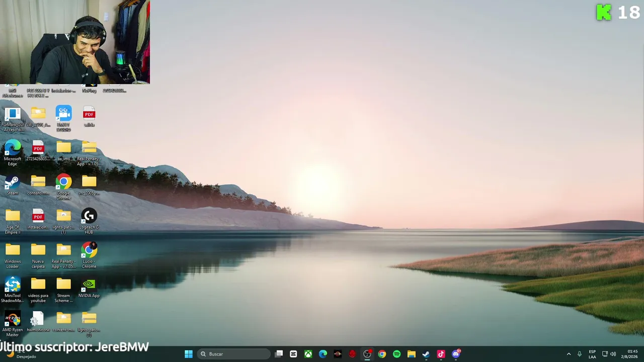Select the Windows Loader folder
Viewport: 644px width, 362px height.
pyautogui.click(x=13, y=255)
